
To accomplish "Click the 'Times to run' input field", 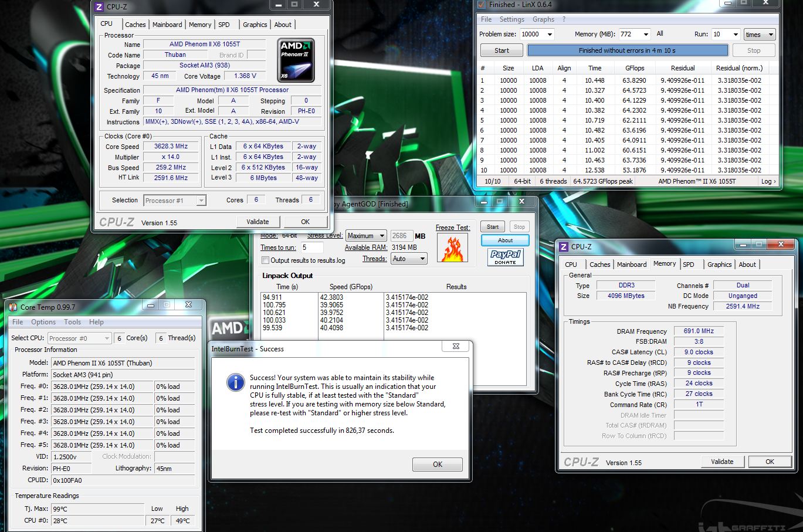I will [312, 248].
